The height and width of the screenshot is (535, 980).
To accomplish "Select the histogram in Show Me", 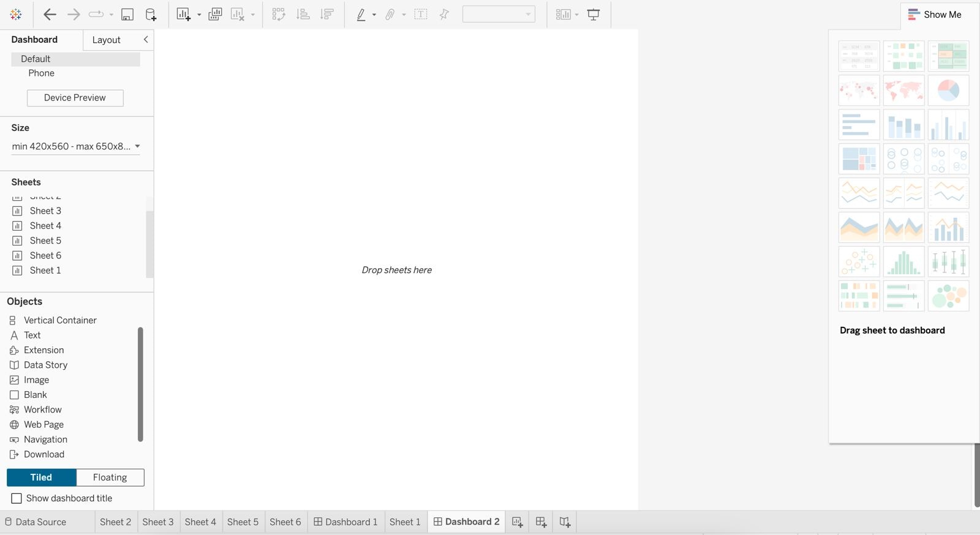I will point(903,261).
